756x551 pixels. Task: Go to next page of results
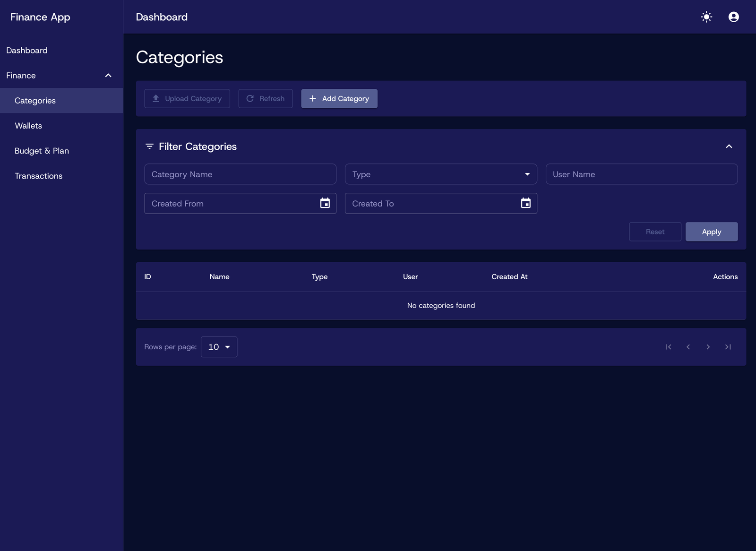(x=708, y=347)
